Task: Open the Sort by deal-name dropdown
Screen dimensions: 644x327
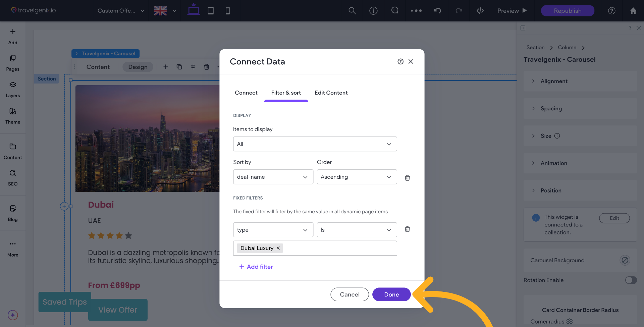Action: (x=273, y=177)
